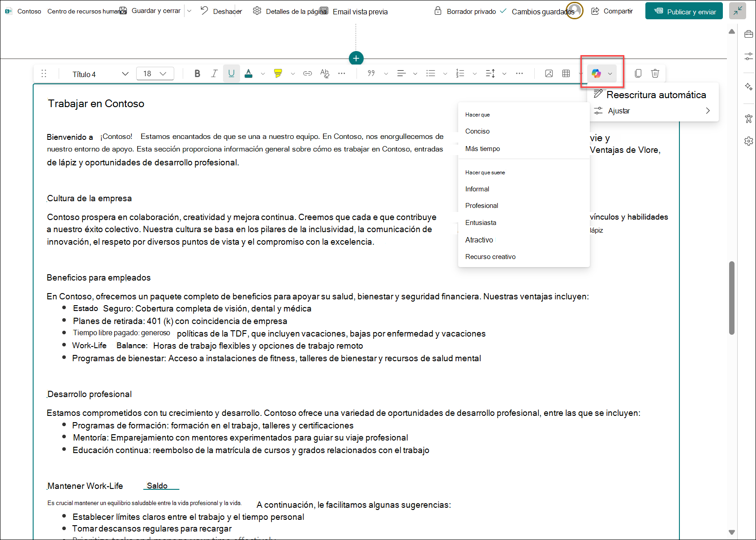
Task: Choose the Profesional tone
Action: click(x=481, y=206)
